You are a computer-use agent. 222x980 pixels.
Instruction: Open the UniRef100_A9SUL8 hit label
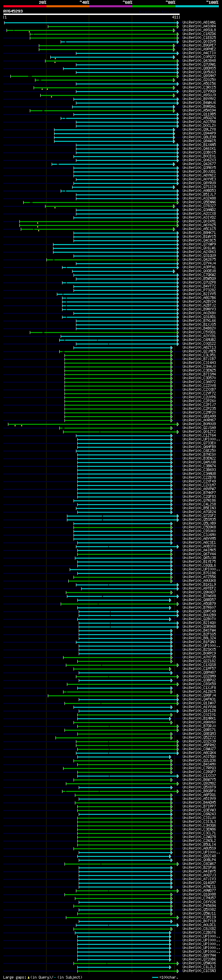199,30
